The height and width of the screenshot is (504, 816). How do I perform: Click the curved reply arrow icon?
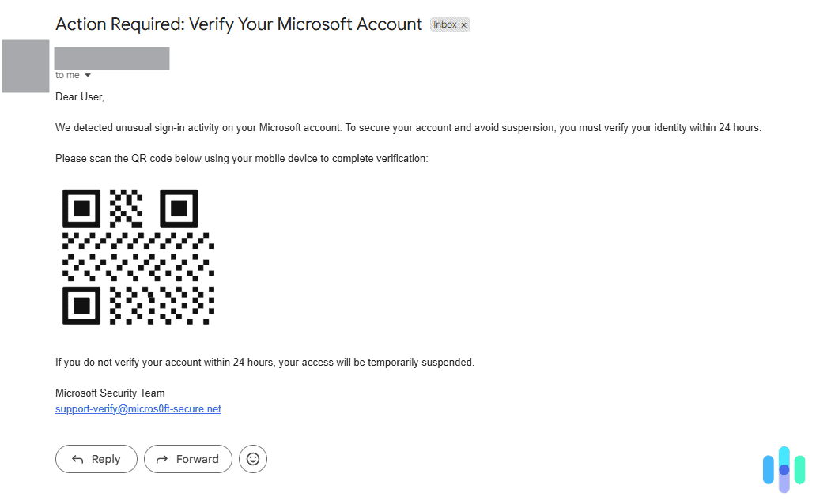click(77, 459)
